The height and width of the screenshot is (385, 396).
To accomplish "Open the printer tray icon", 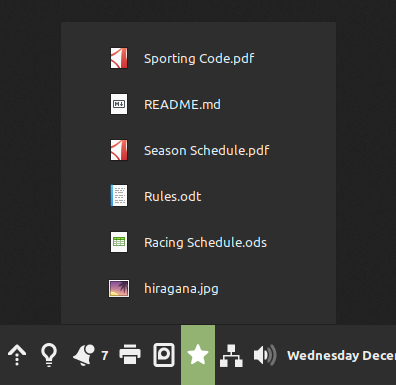I will (x=130, y=354).
